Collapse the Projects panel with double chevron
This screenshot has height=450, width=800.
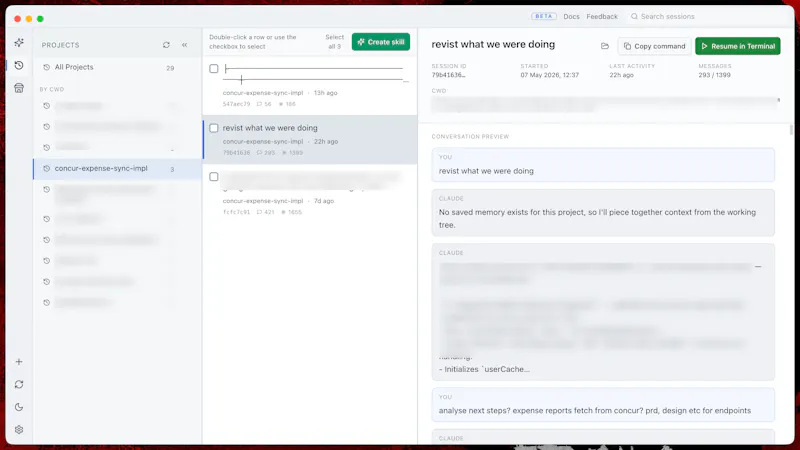tap(185, 45)
